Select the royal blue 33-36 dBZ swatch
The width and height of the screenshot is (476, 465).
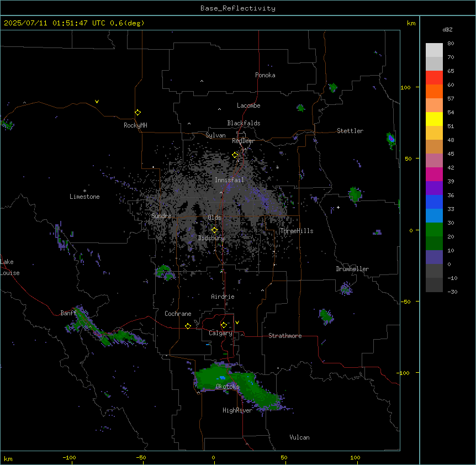coord(434,202)
